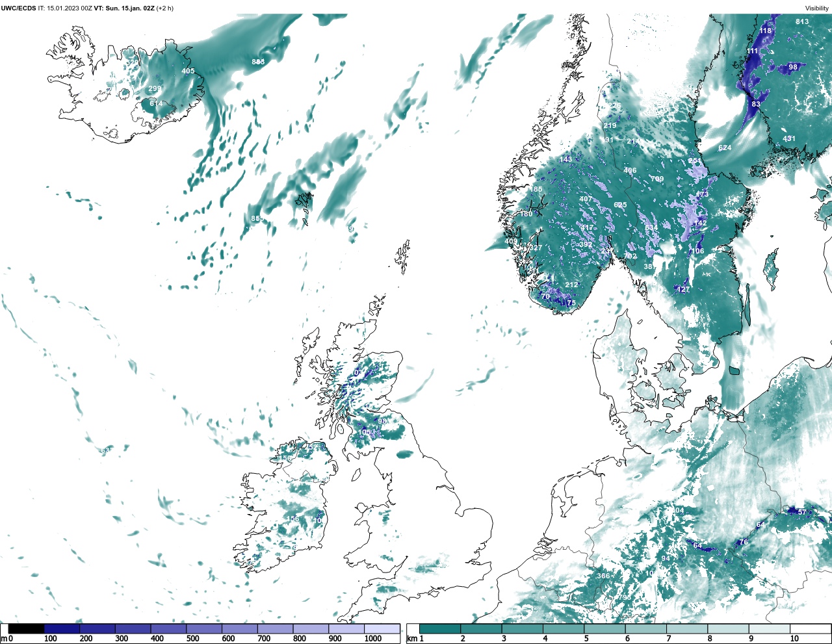
Task: Click the '405' visibility value over Iceland
Action: 188,71
